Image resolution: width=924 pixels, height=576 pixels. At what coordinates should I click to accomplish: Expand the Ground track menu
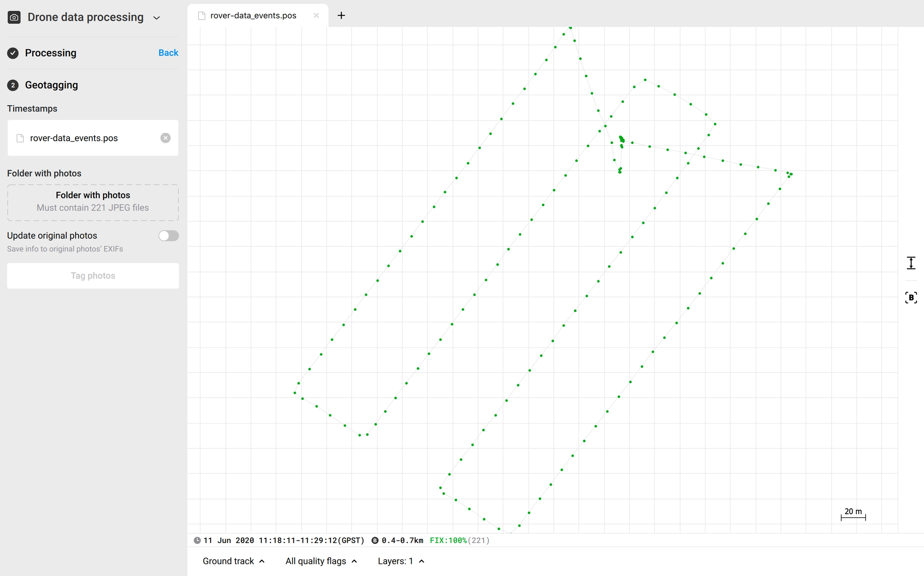tap(233, 561)
